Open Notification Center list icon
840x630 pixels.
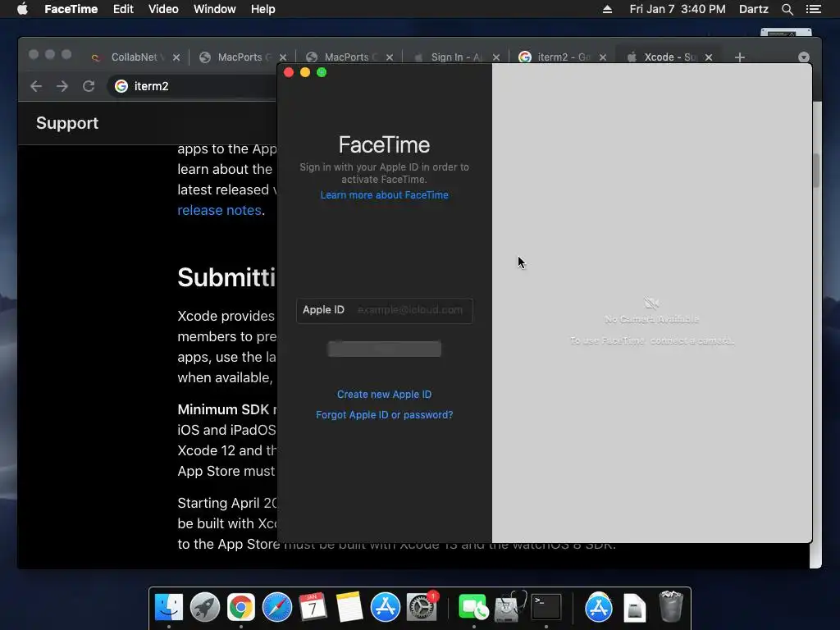[814, 9]
